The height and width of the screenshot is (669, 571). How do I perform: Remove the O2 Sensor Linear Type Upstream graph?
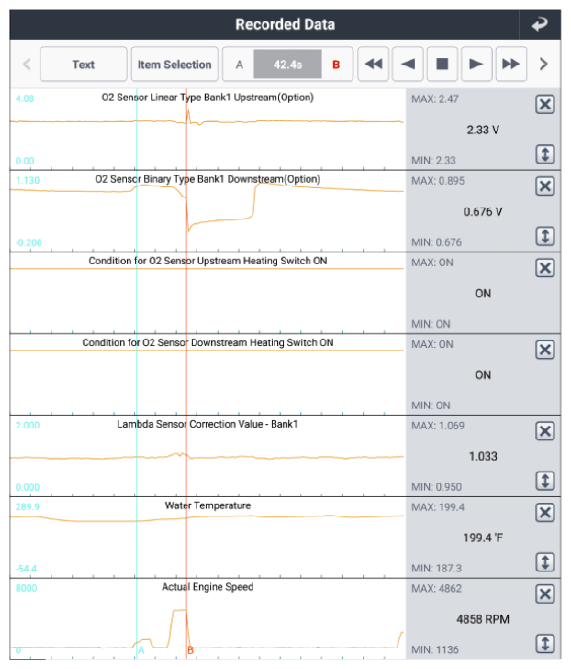pyautogui.click(x=545, y=104)
